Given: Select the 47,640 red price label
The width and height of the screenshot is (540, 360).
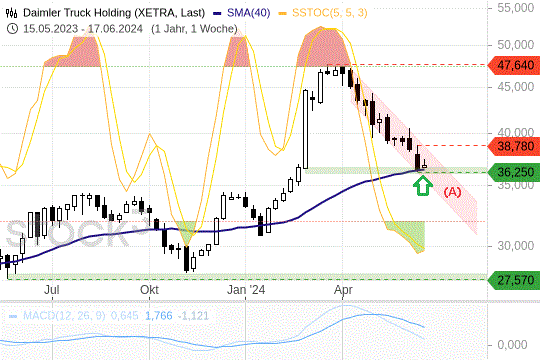Looking at the screenshot, I should click(514, 65).
